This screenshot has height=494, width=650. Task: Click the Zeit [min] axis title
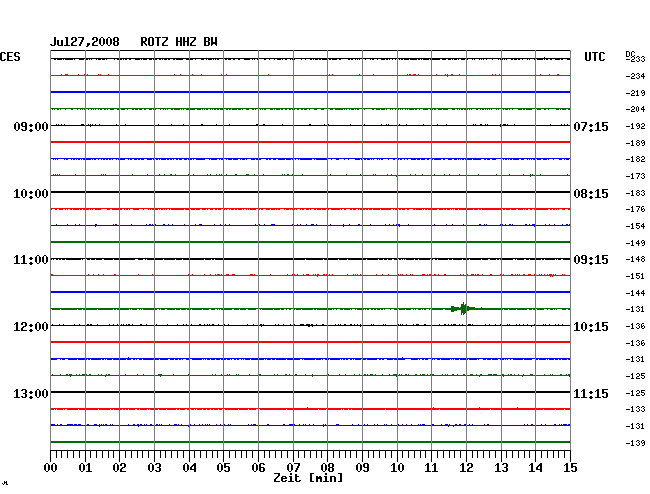(308, 478)
